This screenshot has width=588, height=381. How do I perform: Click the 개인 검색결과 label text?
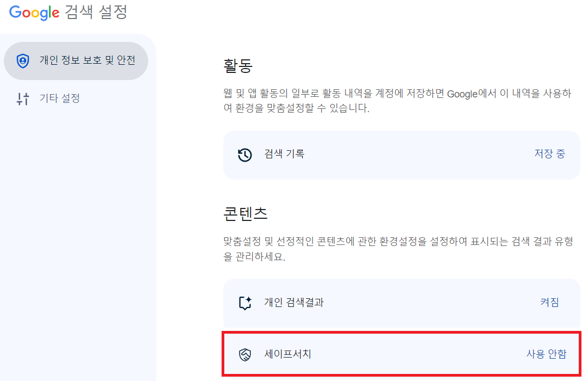[x=293, y=302]
